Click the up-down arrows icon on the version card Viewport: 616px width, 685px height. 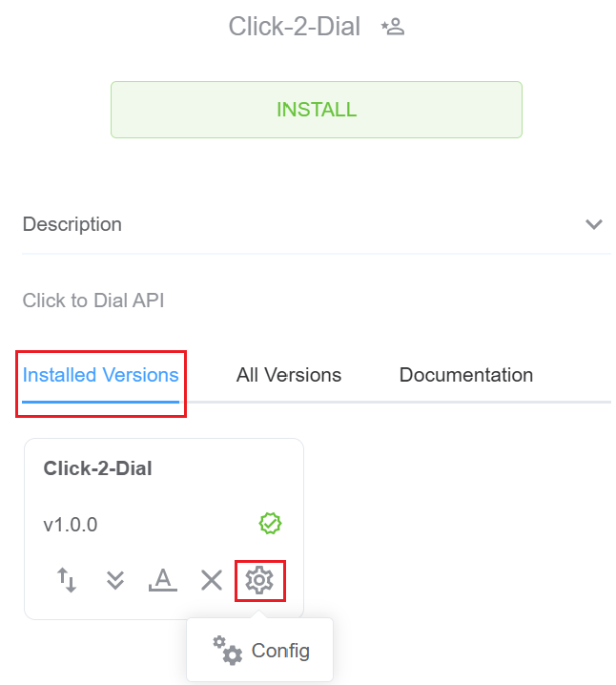point(67,579)
